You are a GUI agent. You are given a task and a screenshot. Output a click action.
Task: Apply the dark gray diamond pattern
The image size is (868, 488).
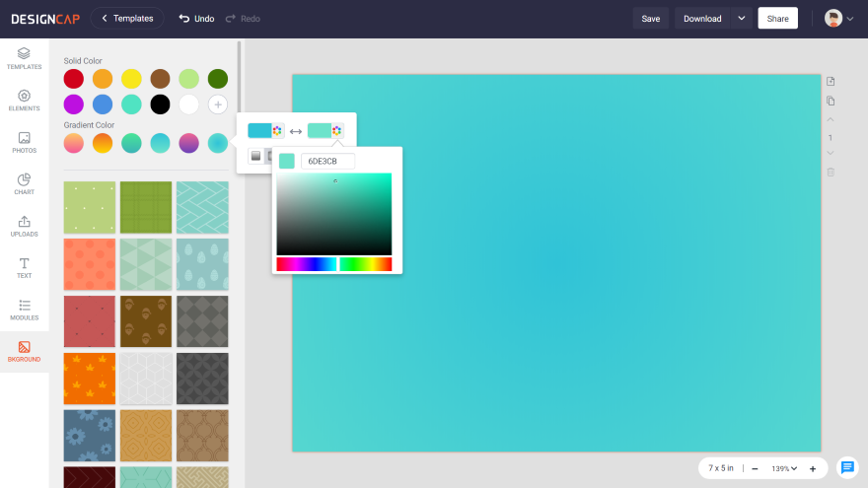pos(202,321)
